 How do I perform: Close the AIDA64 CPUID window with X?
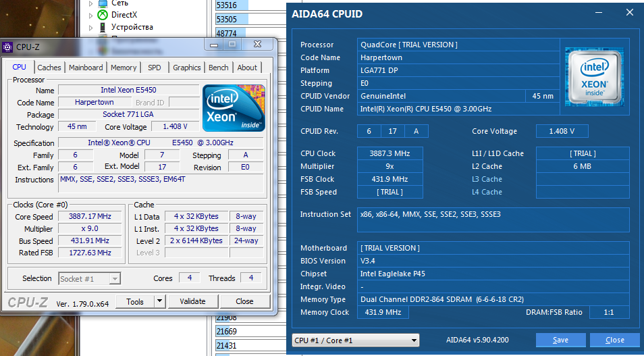click(x=630, y=13)
